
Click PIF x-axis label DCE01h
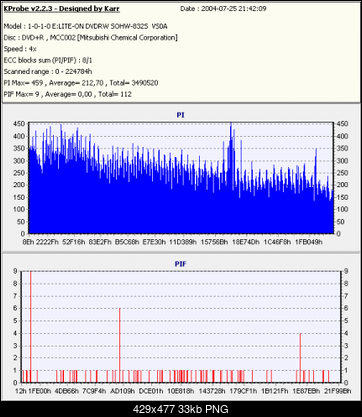(x=151, y=391)
